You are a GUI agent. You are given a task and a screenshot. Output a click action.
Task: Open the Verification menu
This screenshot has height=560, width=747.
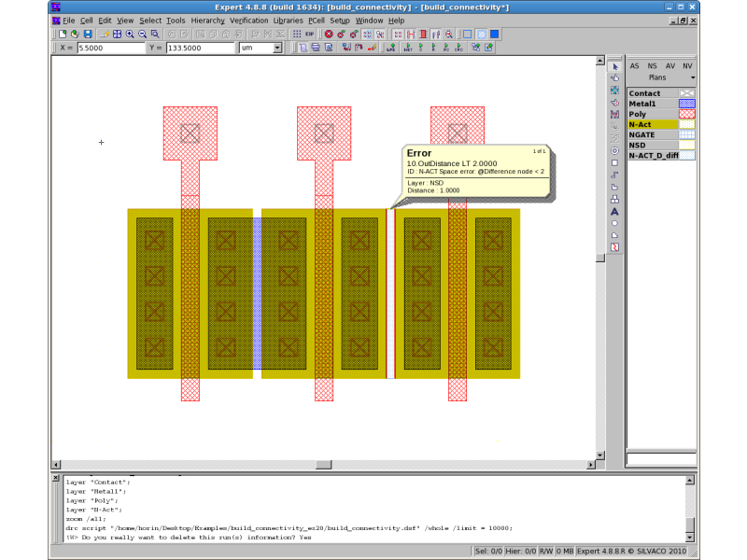point(248,21)
